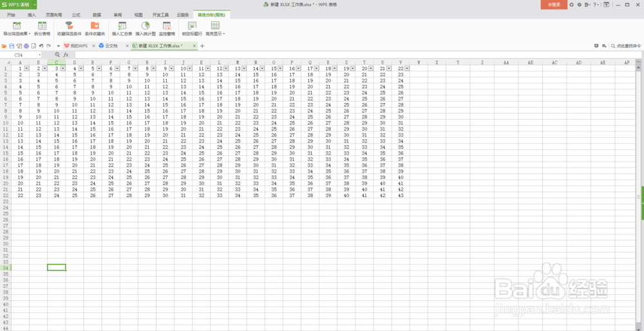Close the 我的WPS document tab

(x=93, y=46)
